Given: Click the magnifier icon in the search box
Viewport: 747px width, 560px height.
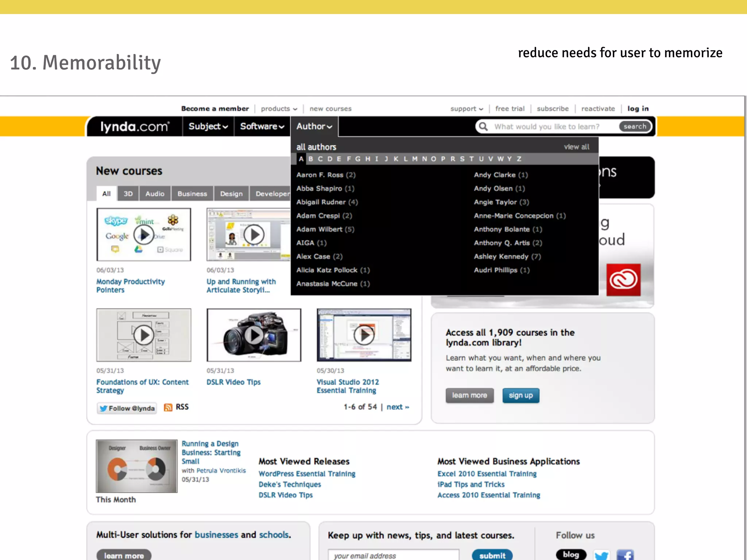Looking at the screenshot, I should (x=483, y=127).
